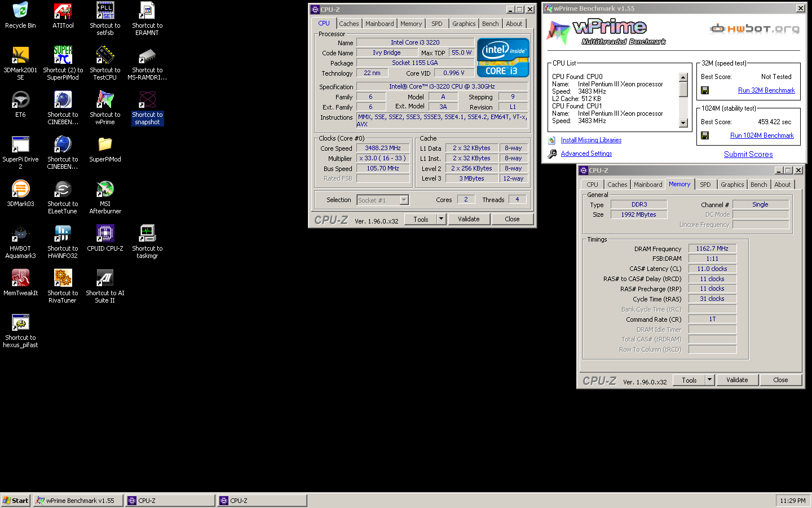Switch to Bench tab in CPU-Z Memory window
This screenshot has width=812, height=508.
point(759,185)
